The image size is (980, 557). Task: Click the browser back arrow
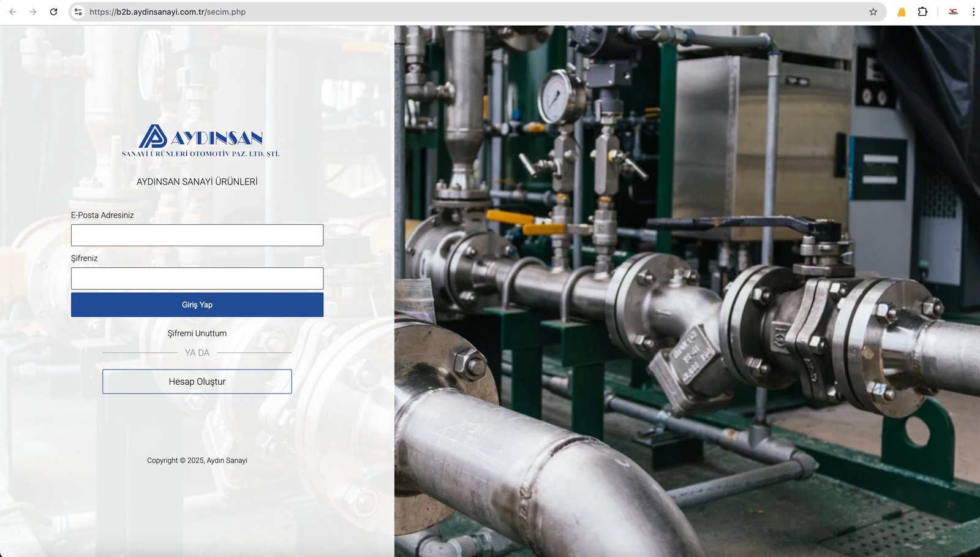click(x=13, y=12)
